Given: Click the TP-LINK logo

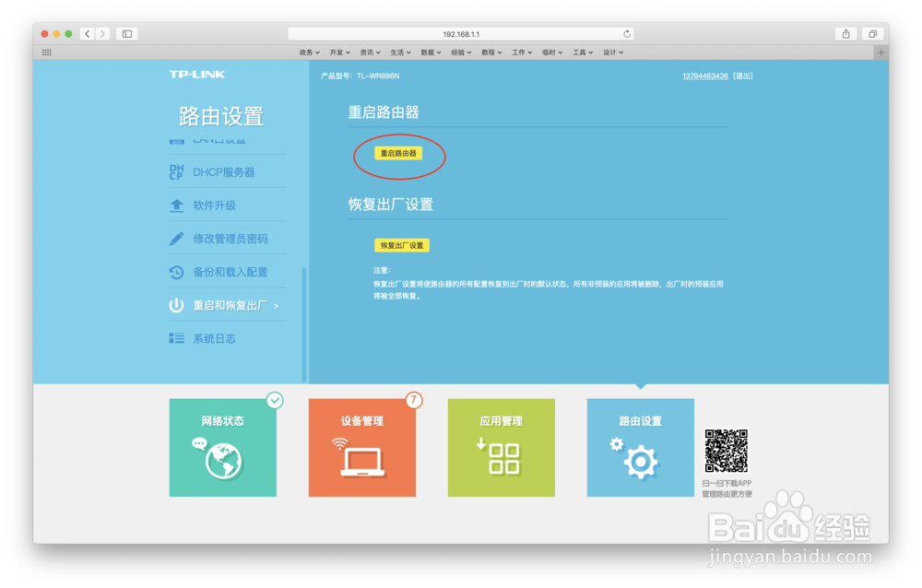Looking at the screenshot, I should pyautogui.click(x=197, y=74).
